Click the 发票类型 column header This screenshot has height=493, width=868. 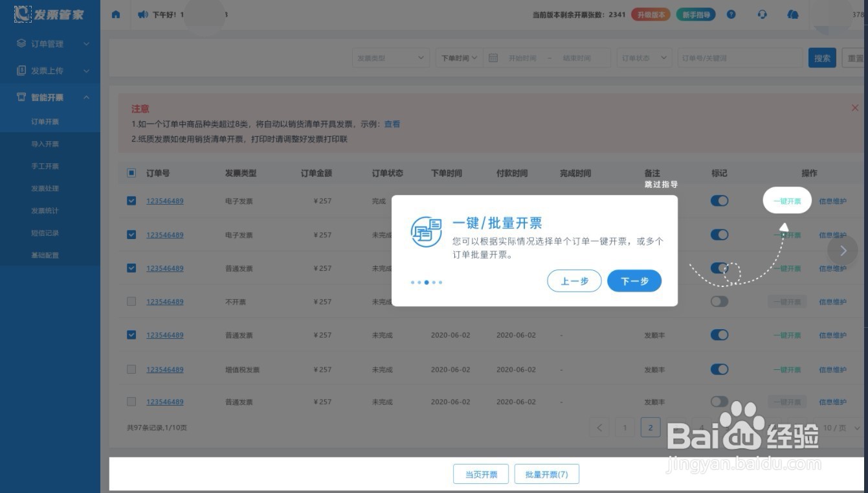point(241,173)
